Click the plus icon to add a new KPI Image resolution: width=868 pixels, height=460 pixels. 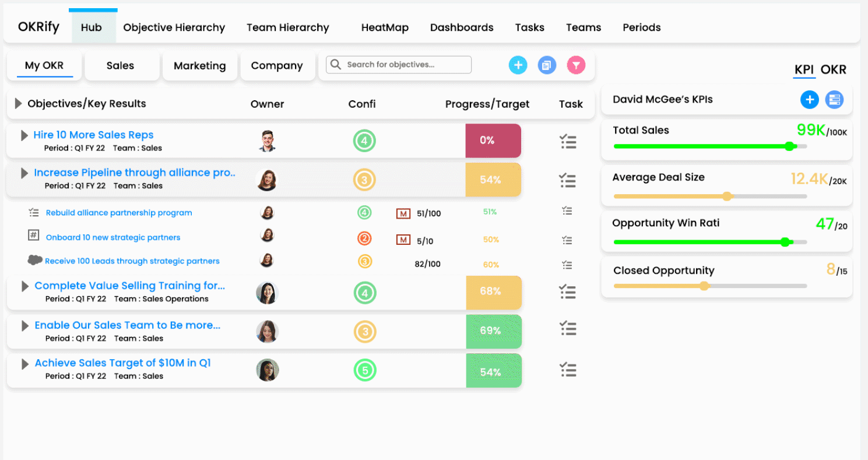(x=810, y=100)
